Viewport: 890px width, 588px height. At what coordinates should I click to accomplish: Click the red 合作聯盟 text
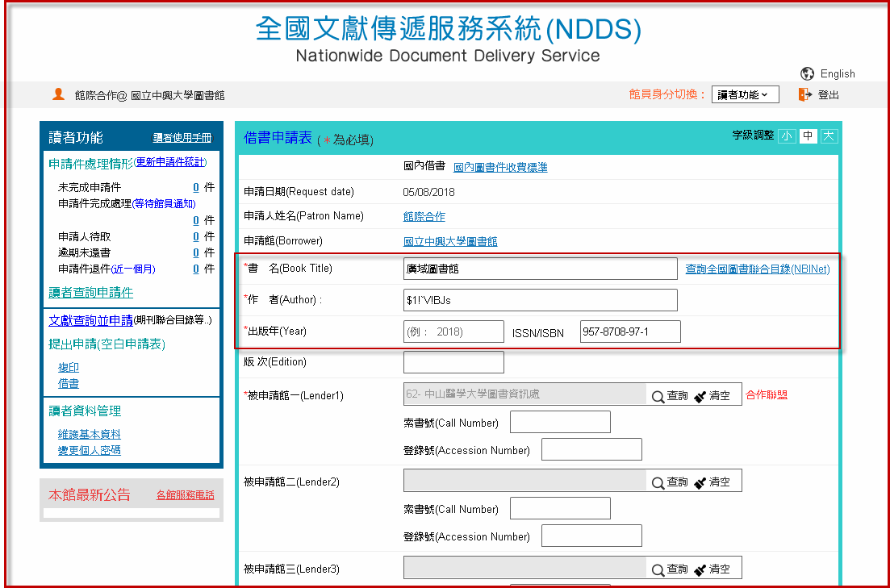(767, 395)
